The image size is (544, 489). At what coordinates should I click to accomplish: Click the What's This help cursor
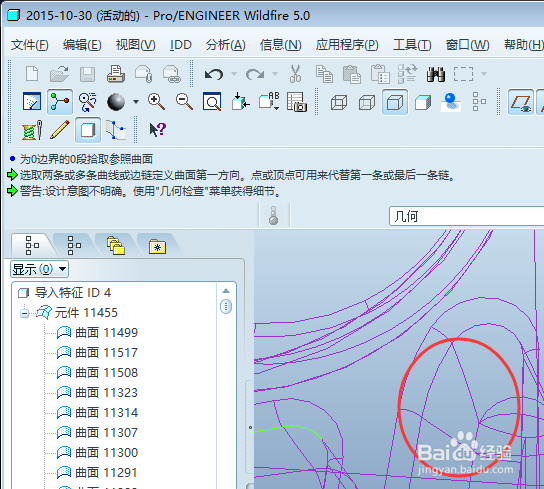158,129
